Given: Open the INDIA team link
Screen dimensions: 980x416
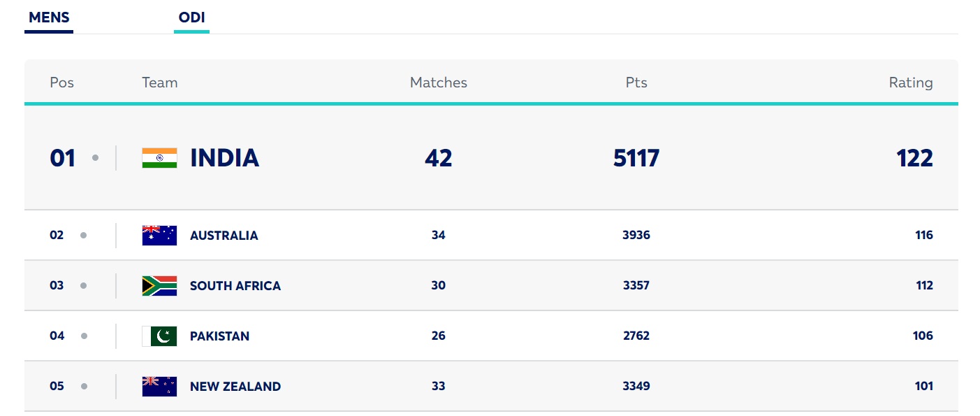Looking at the screenshot, I should 225,158.
